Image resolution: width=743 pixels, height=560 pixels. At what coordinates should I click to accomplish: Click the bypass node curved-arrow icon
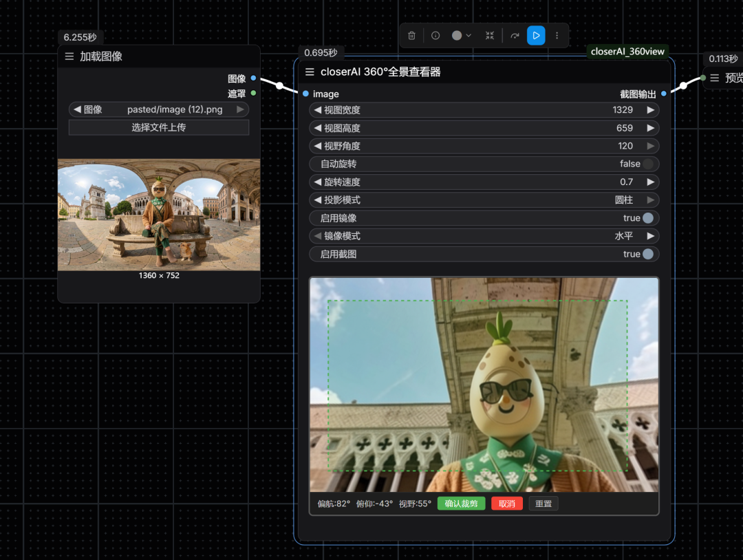(515, 36)
